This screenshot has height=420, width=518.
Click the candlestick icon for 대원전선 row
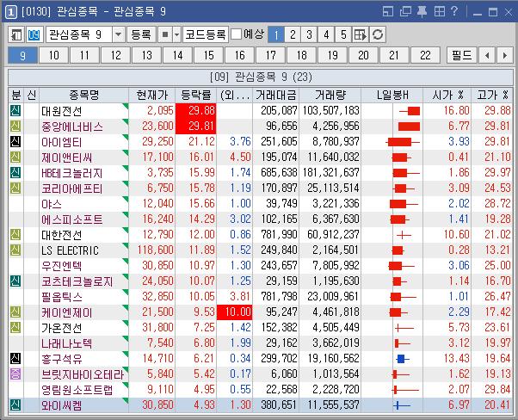coord(410,111)
